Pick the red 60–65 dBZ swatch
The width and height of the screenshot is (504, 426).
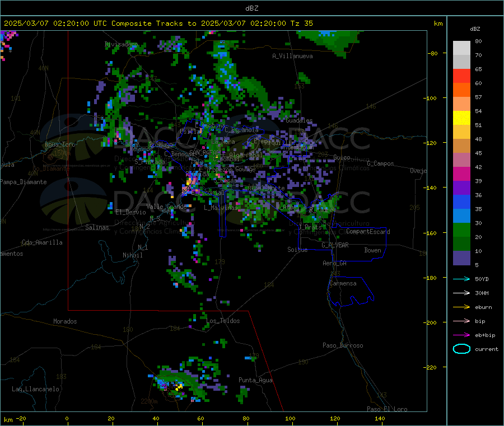461,76
